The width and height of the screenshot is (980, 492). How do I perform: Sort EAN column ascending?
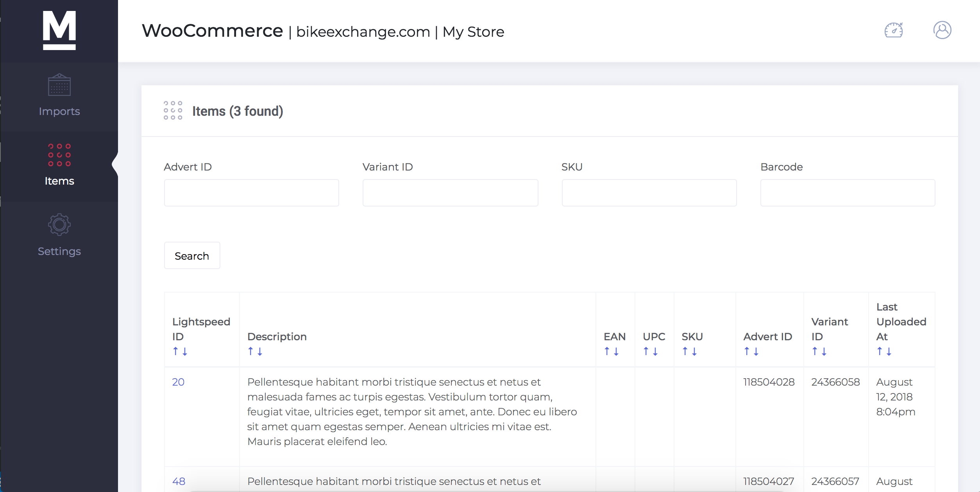[x=607, y=351]
